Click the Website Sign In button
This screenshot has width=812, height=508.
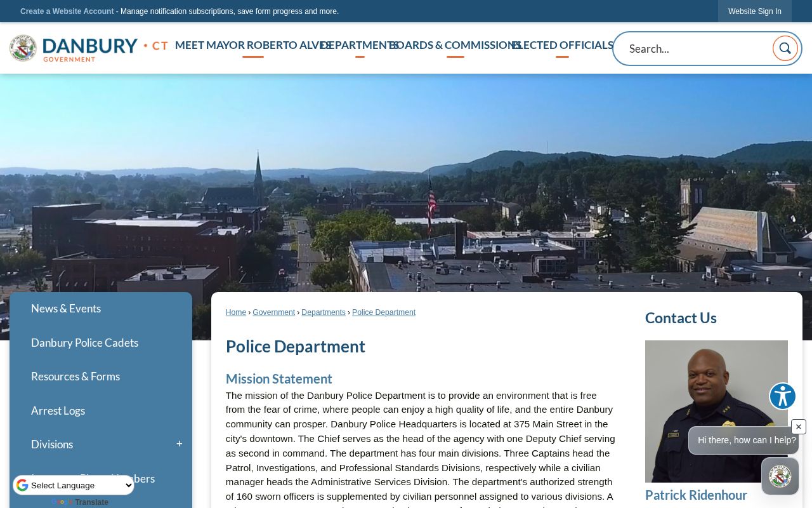pos(754,11)
